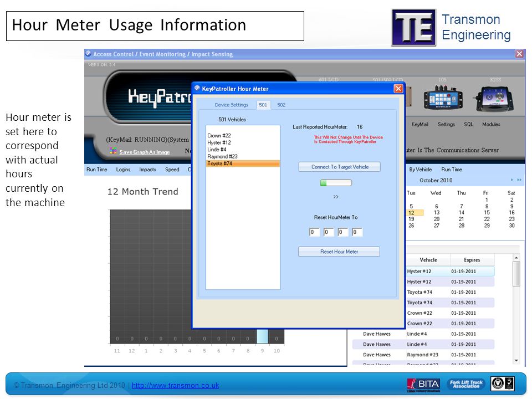The height and width of the screenshot is (399, 532).
Task: Click the Expires column header
Action: click(472, 260)
